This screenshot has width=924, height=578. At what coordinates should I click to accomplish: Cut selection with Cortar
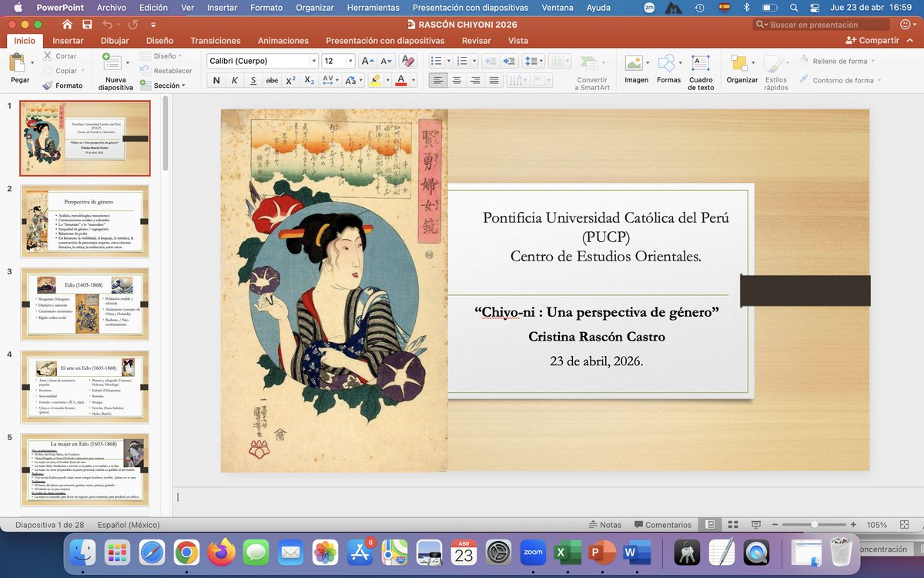[x=60, y=55]
